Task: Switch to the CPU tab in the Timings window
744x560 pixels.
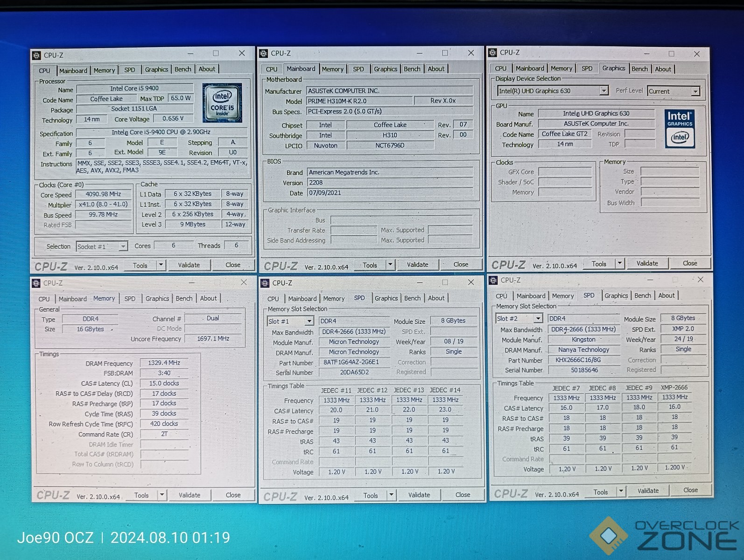Action: [44, 299]
